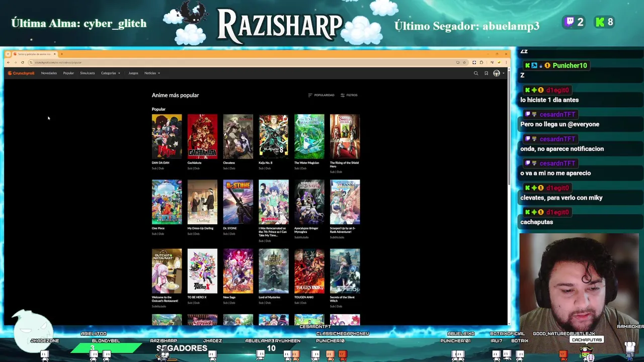Go back with the browser back arrow
Viewport: 644px width, 362px height.
(x=8, y=62)
